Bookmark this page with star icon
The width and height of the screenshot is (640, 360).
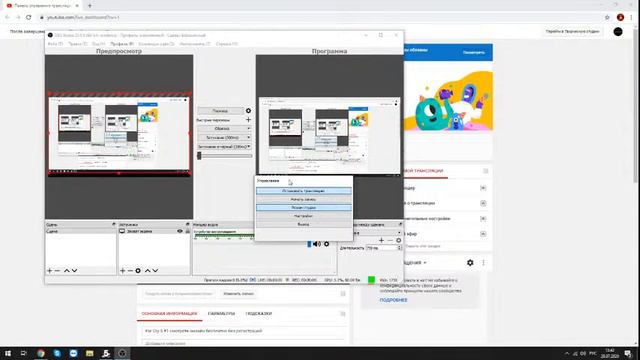tap(607, 17)
